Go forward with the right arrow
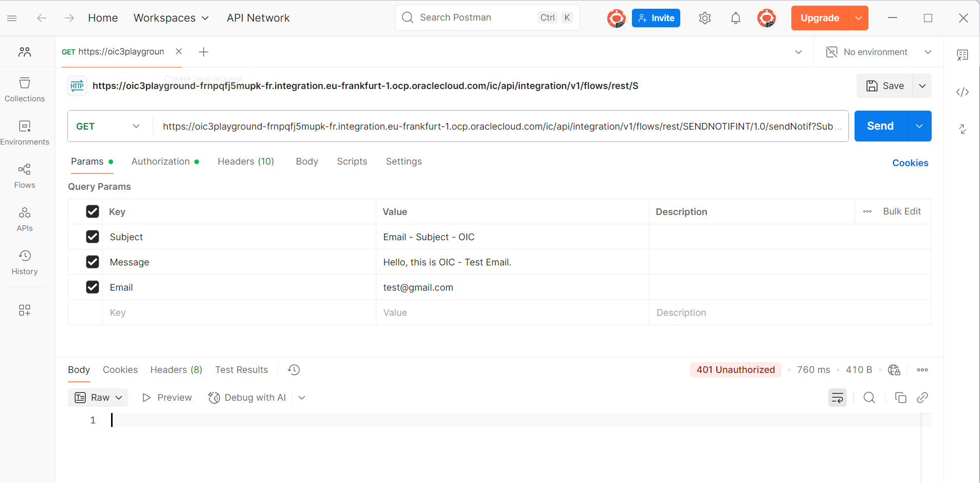 [x=69, y=18]
